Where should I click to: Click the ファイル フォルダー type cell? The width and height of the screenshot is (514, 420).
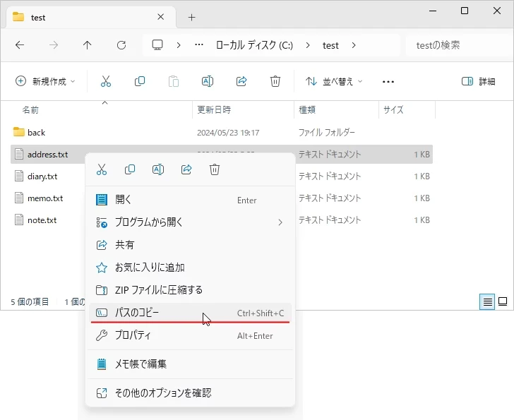pos(326,133)
